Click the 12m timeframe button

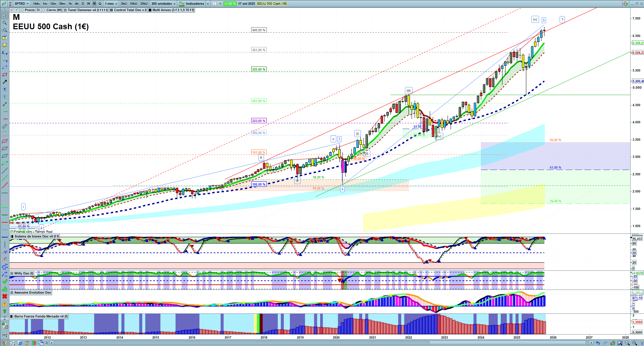[x=53, y=4]
